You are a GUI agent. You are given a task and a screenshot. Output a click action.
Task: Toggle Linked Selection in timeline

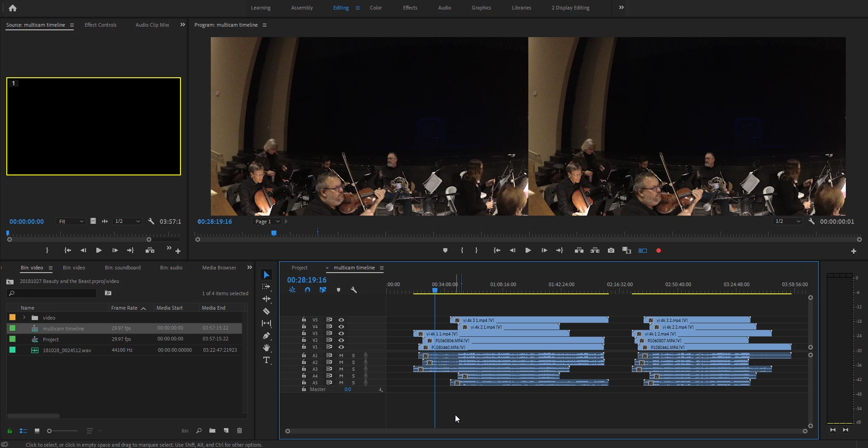point(323,290)
